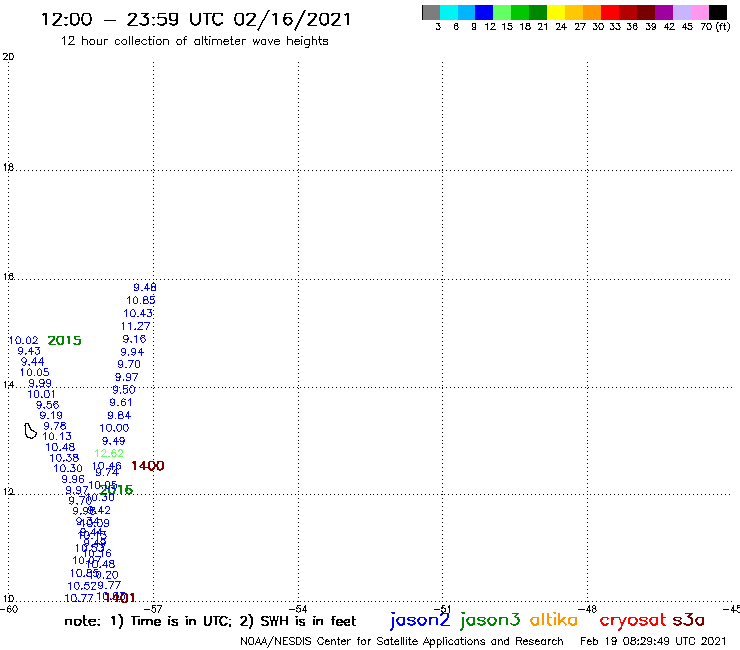Click the 10.00 wave height value

pyautogui.click(x=114, y=428)
